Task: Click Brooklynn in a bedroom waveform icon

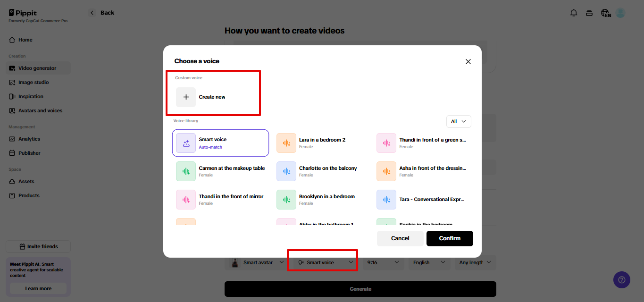Action: coord(286,200)
